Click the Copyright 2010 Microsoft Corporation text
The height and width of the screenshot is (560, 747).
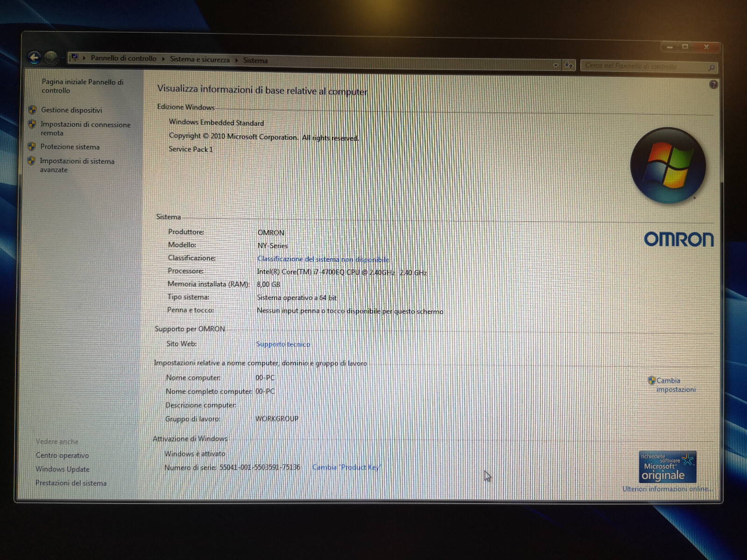coord(264,137)
